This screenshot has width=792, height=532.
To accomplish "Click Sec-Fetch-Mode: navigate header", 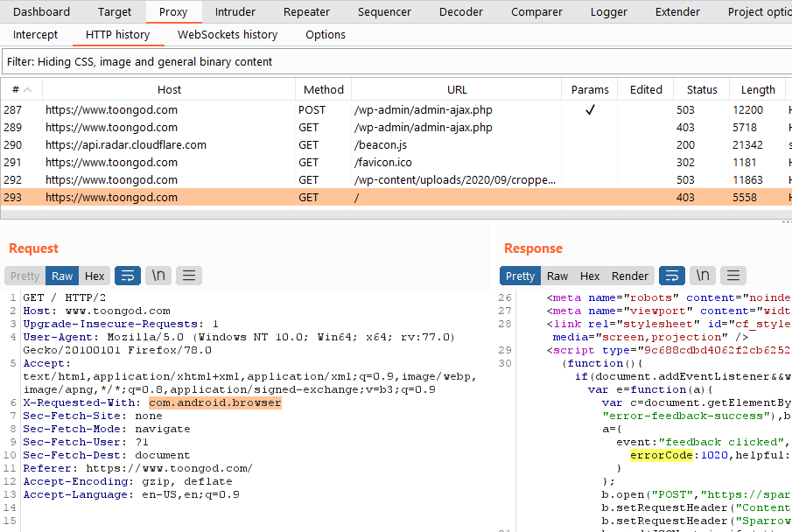I will click(x=107, y=429).
